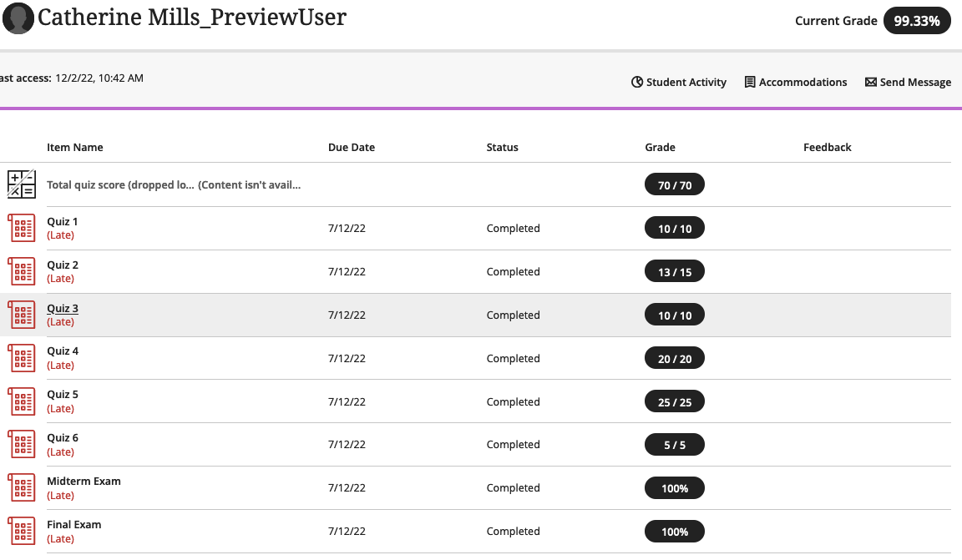Click the Midterm Exam assessment icon
Viewport: 962px width, 560px height.
(x=22, y=487)
